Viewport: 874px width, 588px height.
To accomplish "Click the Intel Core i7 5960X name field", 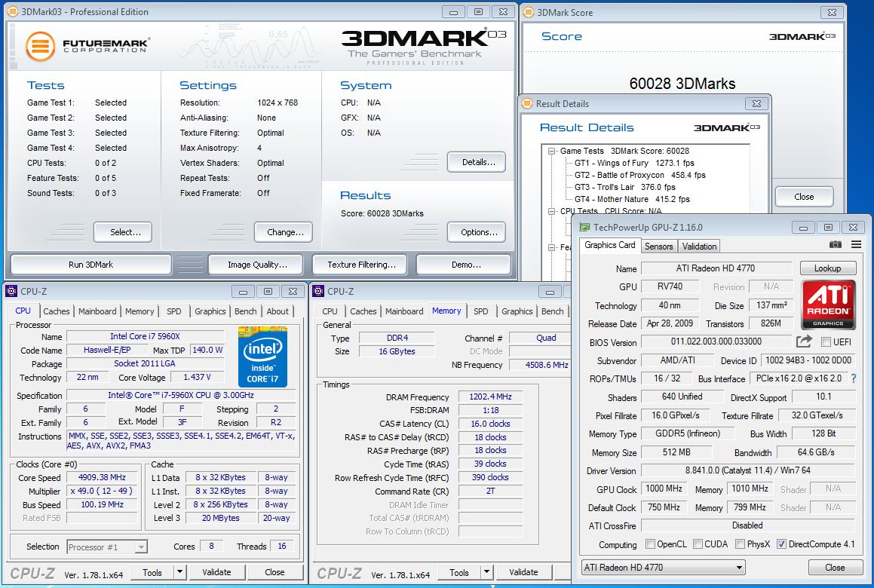I will coord(145,336).
